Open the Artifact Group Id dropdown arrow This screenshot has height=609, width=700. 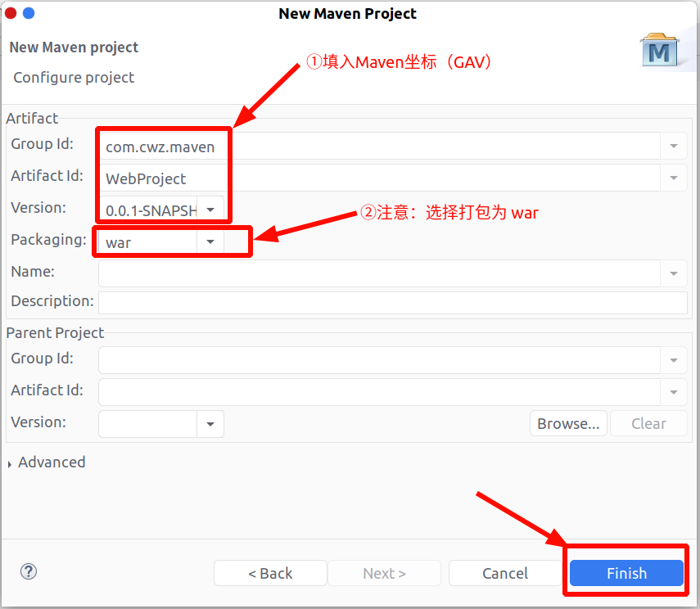(x=674, y=146)
